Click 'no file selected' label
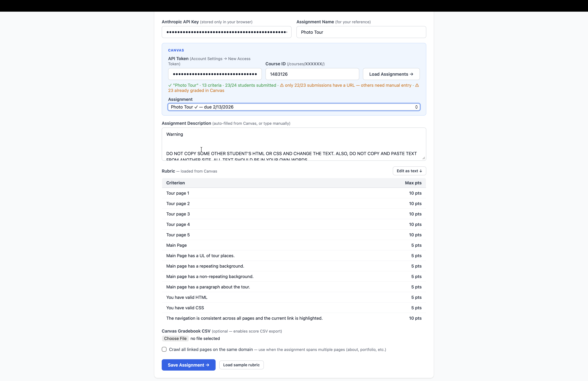 (x=205, y=339)
